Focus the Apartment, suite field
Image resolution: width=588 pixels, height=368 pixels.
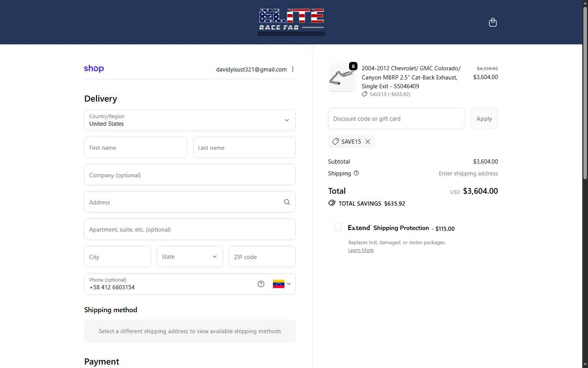click(x=190, y=229)
